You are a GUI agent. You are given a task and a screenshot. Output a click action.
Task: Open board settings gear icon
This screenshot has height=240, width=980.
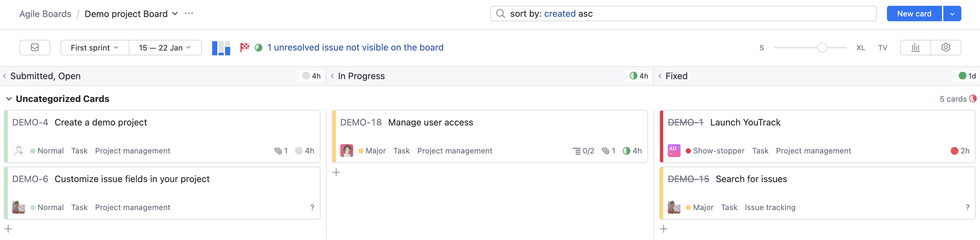coord(946,48)
